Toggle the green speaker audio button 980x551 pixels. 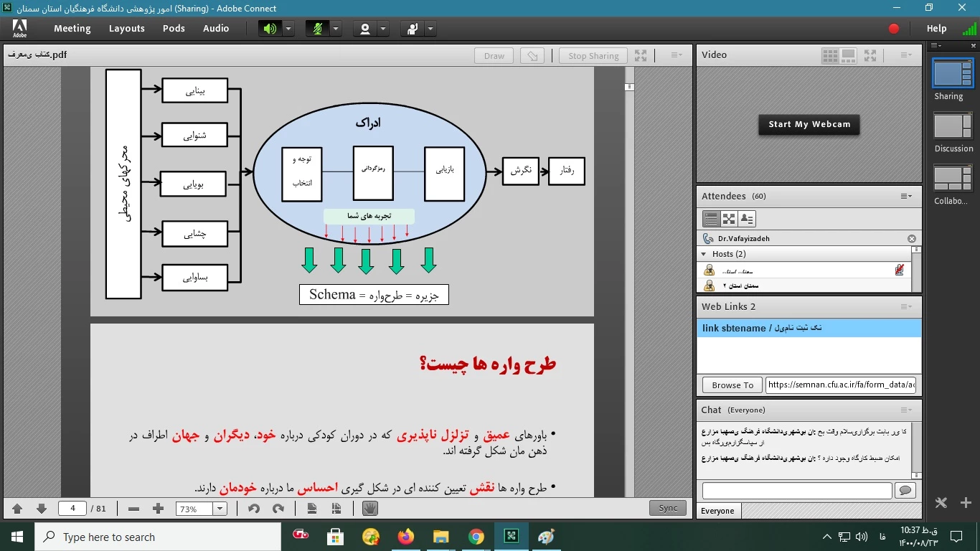click(270, 29)
